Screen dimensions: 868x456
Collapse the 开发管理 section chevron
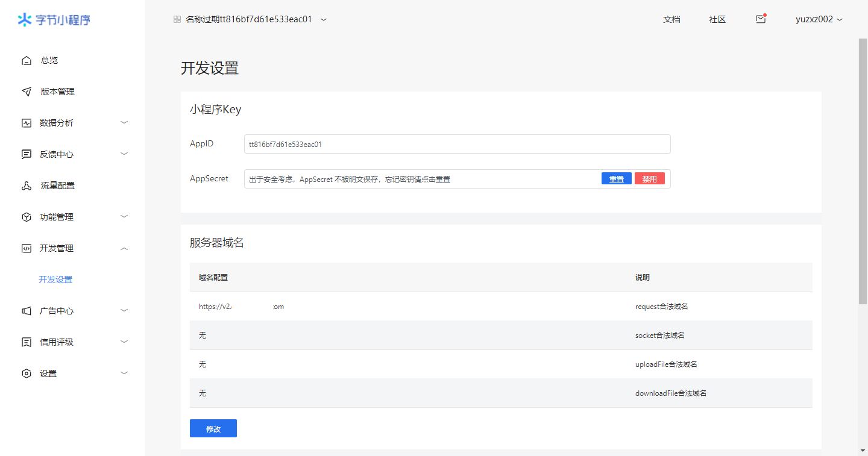click(124, 248)
